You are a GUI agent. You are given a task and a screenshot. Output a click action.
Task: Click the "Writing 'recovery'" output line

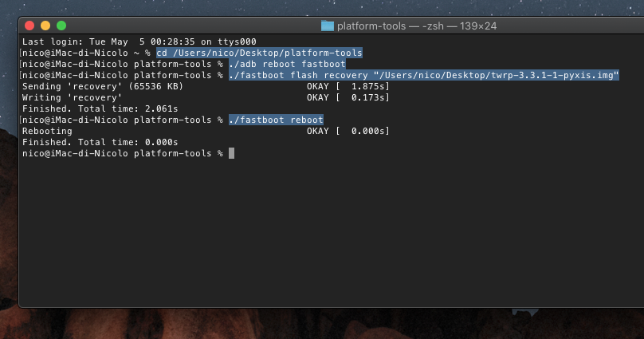(x=72, y=97)
